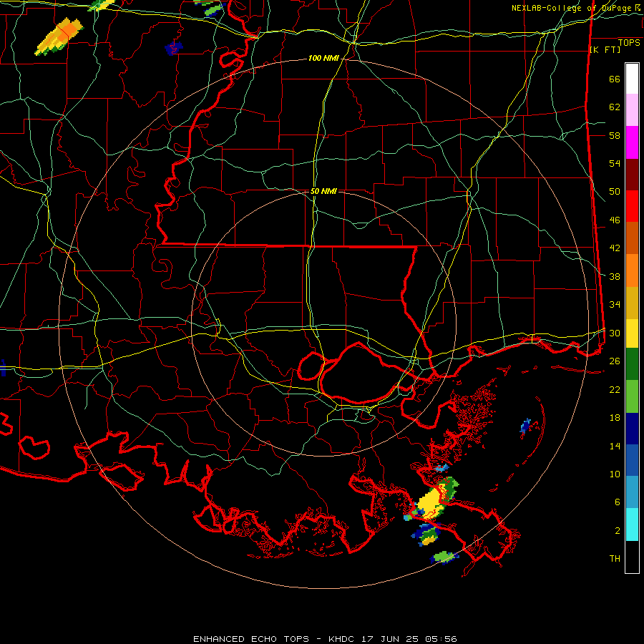Click the lowest green echo cell offshore
The image size is (644, 644).
[444, 557]
